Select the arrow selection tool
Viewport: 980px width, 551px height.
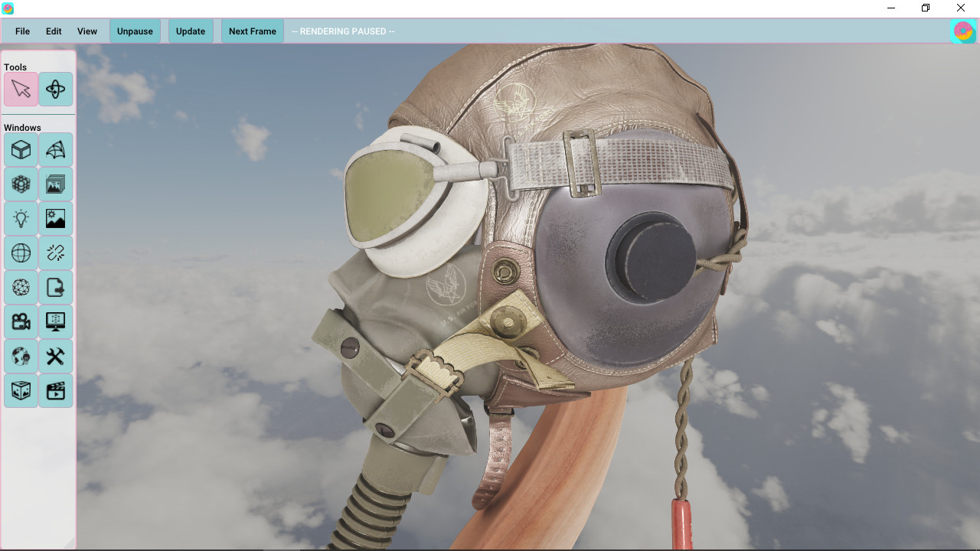click(21, 88)
